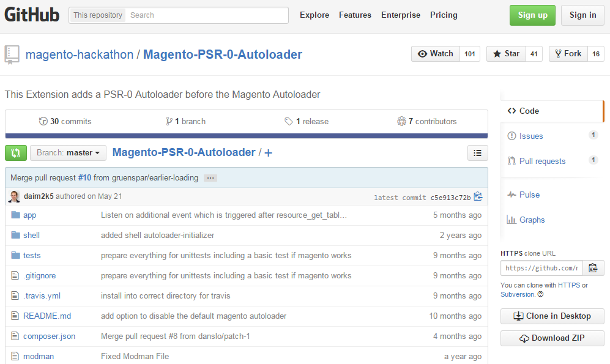Open the README.md file

(47, 316)
